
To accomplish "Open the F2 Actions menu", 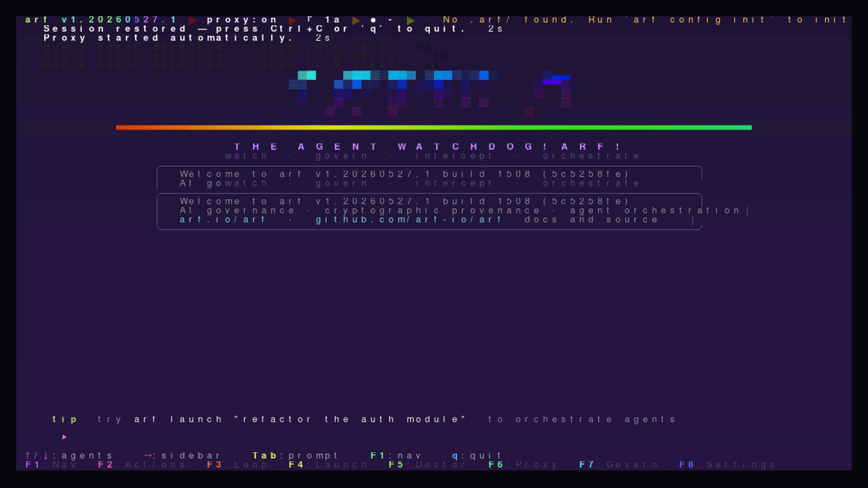I will pyautogui.click(x=142, y=465).
